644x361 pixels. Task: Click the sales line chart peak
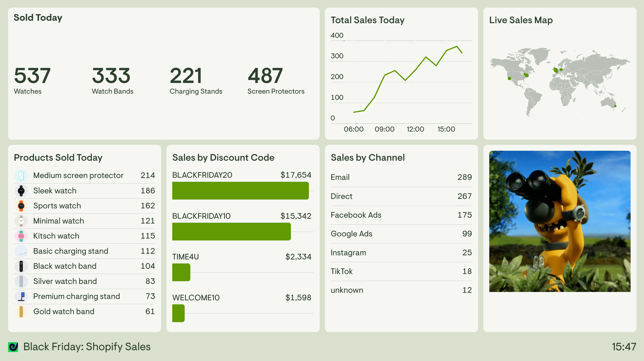pyautogui.click(x=457, y=46)
